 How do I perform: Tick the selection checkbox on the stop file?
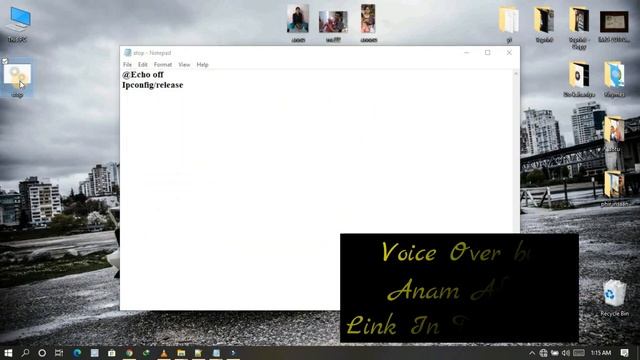(x=5, y=61)
